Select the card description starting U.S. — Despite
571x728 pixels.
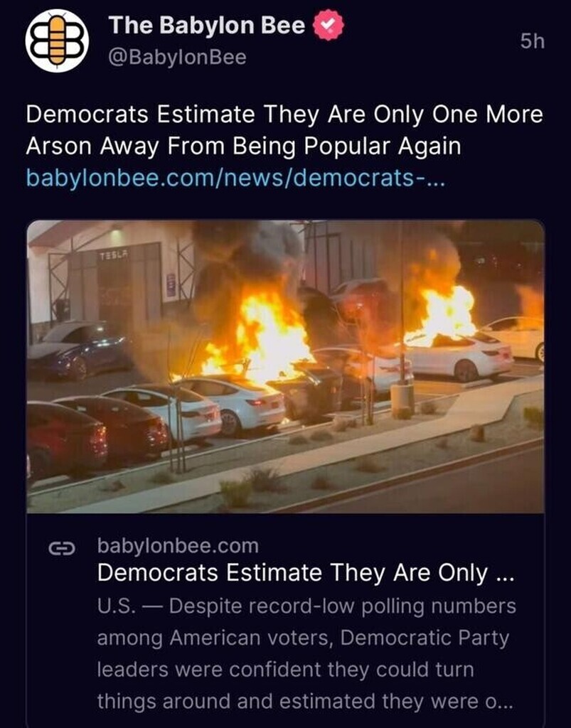306,654
